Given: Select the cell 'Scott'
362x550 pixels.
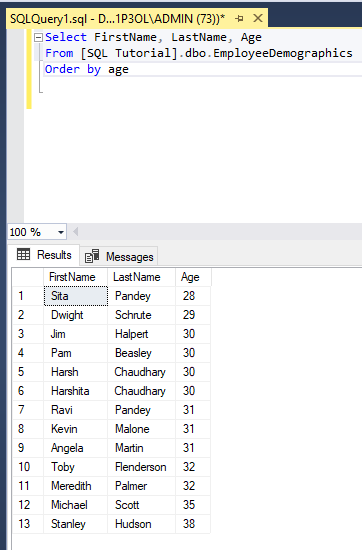Looking at the screenshot, I should (141, 505).
